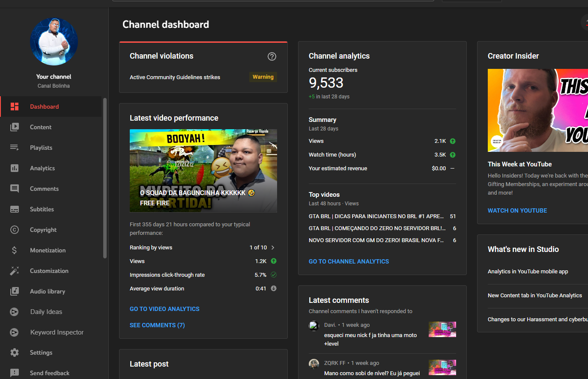Click the Send feedback exclamation icon

click(15, 373)
